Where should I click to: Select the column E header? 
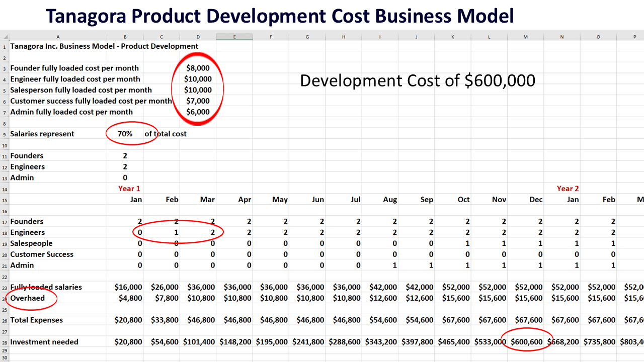234,37
